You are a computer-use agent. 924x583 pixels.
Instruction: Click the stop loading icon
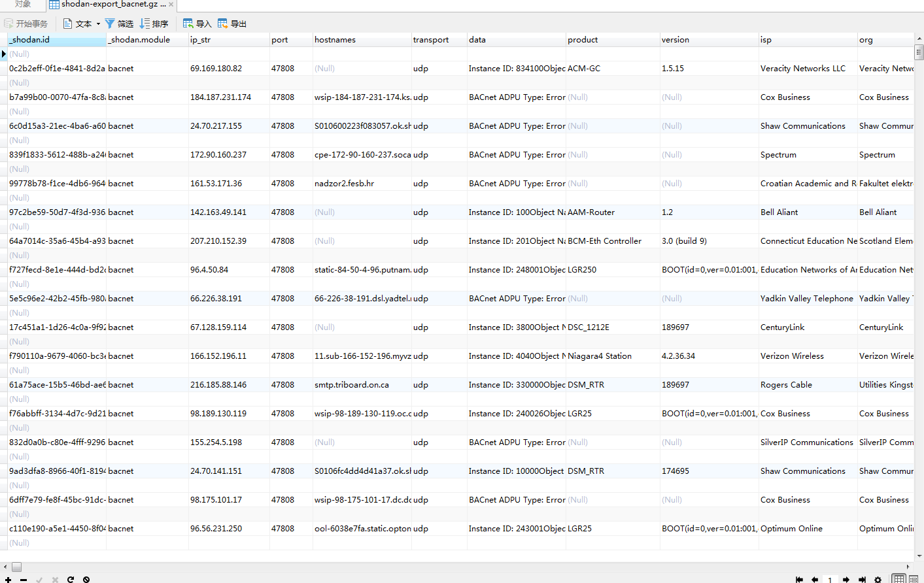click(x=86, y=579)
